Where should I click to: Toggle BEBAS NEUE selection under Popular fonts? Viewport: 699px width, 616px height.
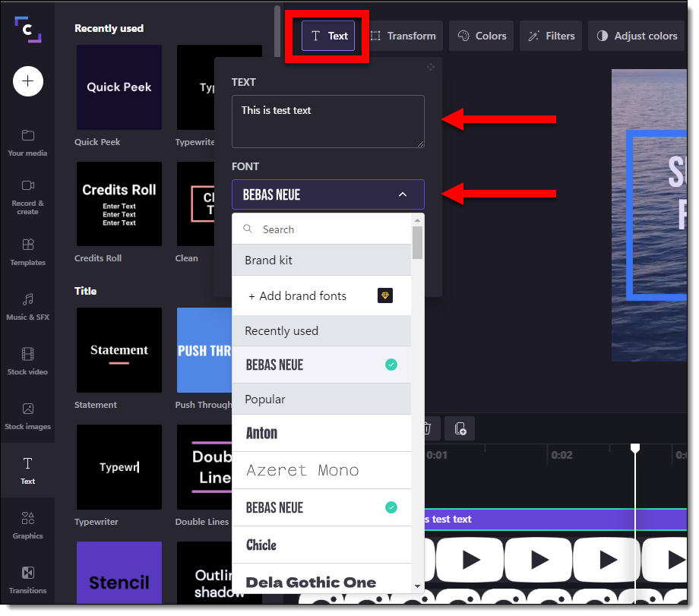point(391,507)
